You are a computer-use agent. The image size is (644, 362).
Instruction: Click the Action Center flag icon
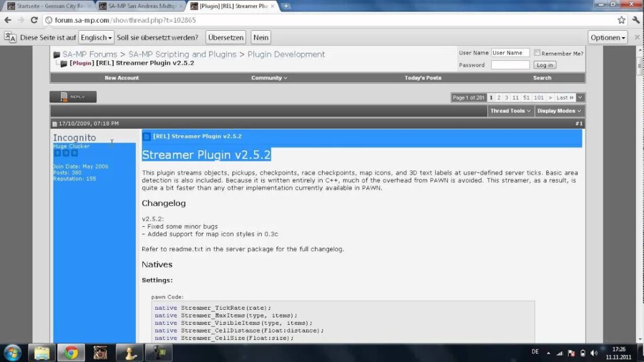[x=571, y=353]
